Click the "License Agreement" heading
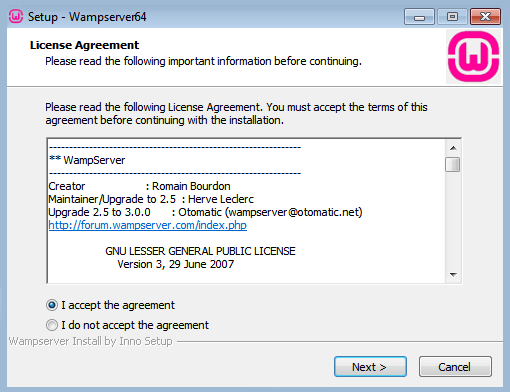510x392 pixels. (84, 45)
